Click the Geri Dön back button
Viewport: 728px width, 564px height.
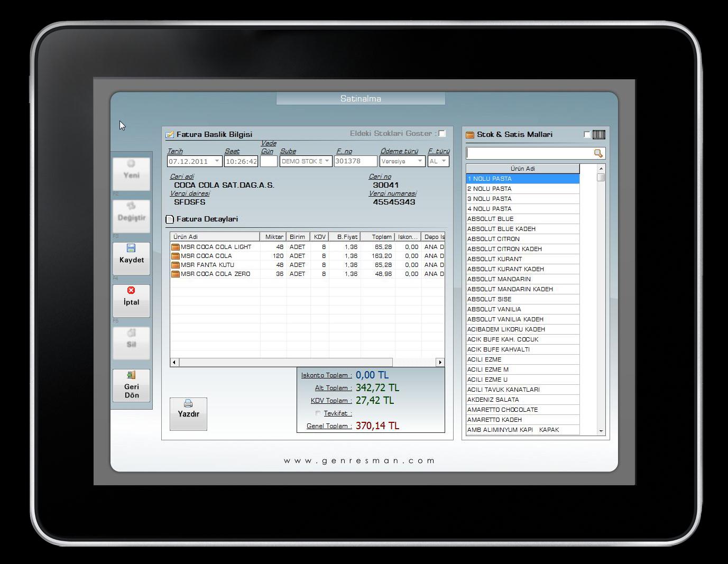point(131,385)
